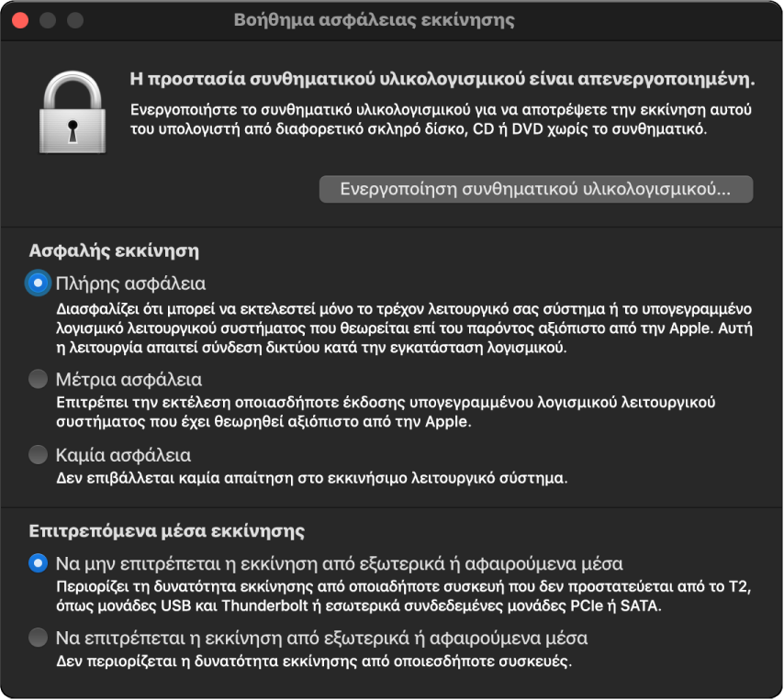Click the Ενεργοποίηση συνθηματικού υλικολογισμικού button

(x=535, y=190)
